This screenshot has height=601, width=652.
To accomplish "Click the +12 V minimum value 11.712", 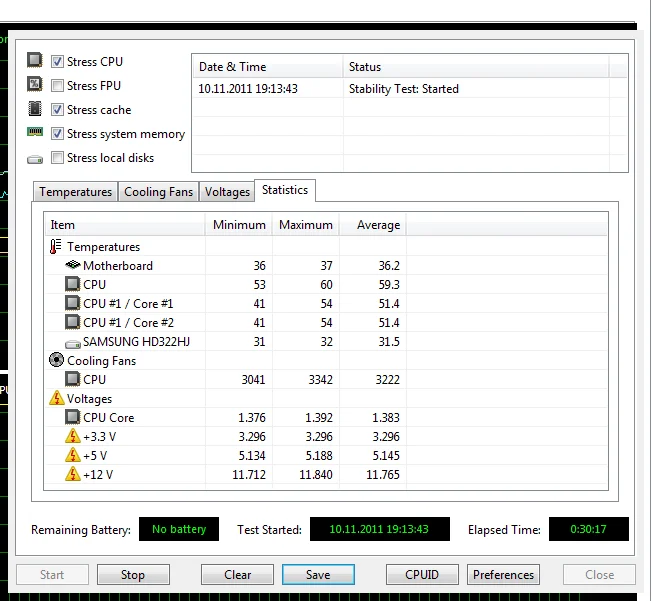I will point(249,474).
